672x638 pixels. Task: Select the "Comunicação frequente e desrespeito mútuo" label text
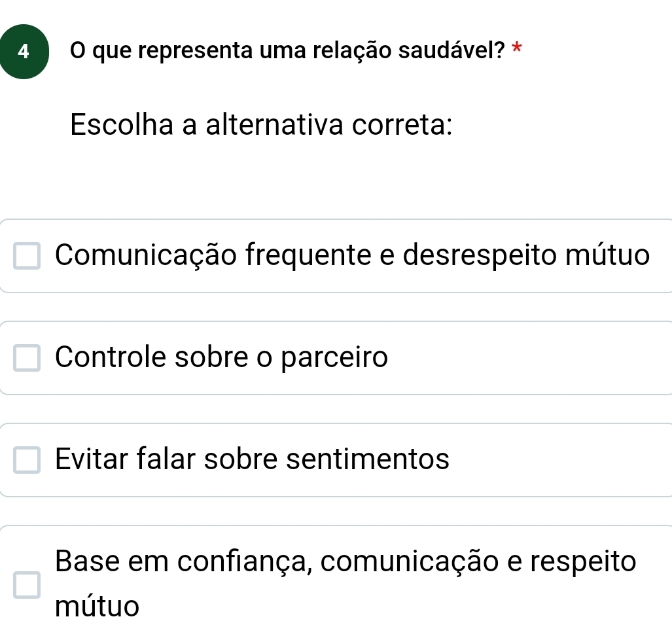pos(353,255)
